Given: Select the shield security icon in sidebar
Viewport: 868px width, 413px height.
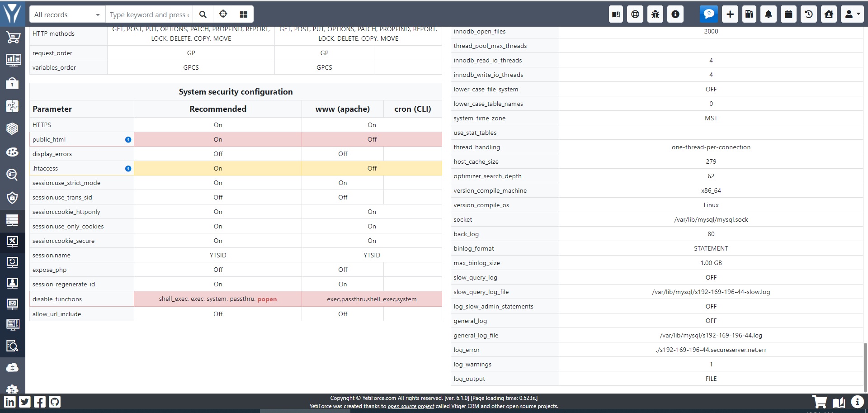Looking at the screenshot, I should (13, 198).
